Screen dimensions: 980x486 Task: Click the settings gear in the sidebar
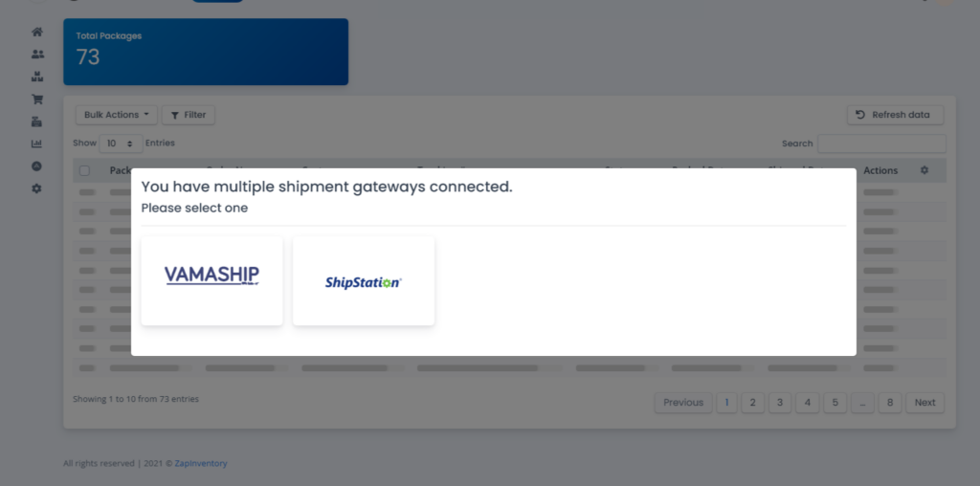[x=37, y=188]
